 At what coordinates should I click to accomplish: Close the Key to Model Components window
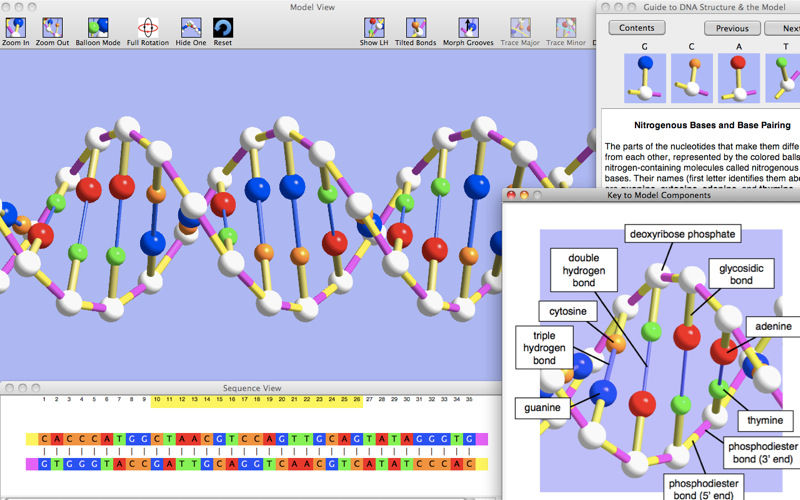(511, 195)
